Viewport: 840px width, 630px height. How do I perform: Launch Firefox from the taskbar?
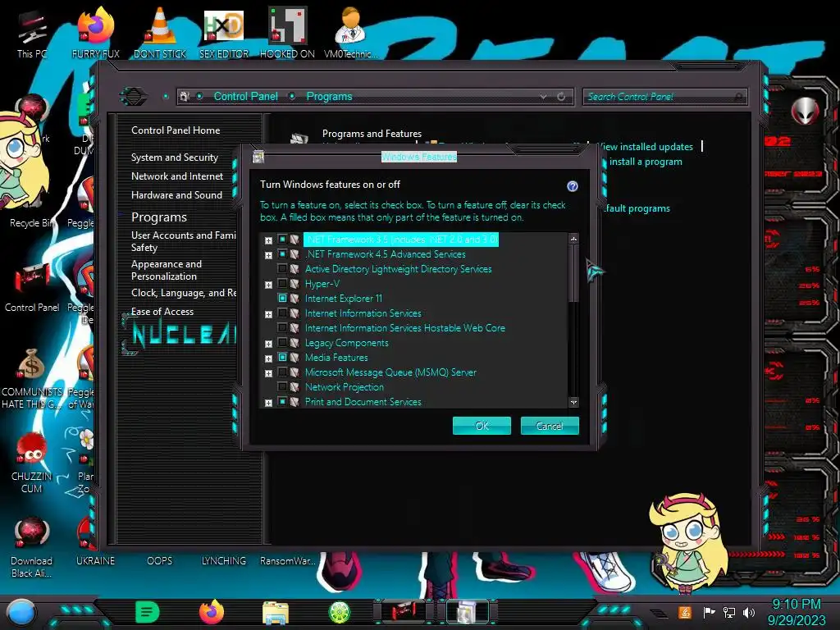(x=212, y=612)
